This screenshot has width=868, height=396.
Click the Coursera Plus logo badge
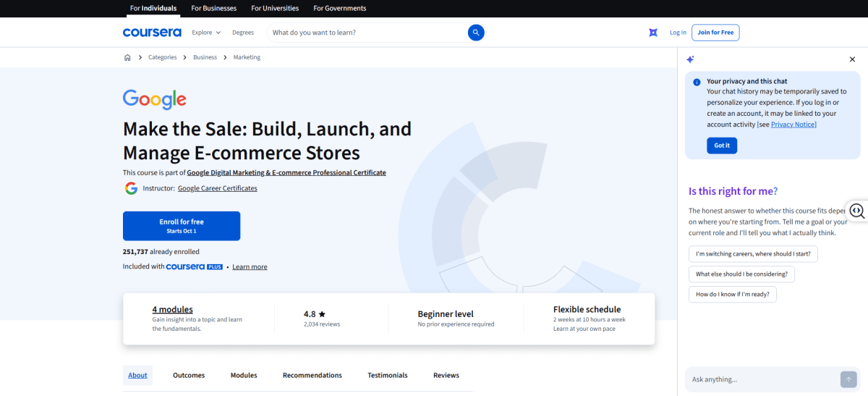[x=195, y=267]
